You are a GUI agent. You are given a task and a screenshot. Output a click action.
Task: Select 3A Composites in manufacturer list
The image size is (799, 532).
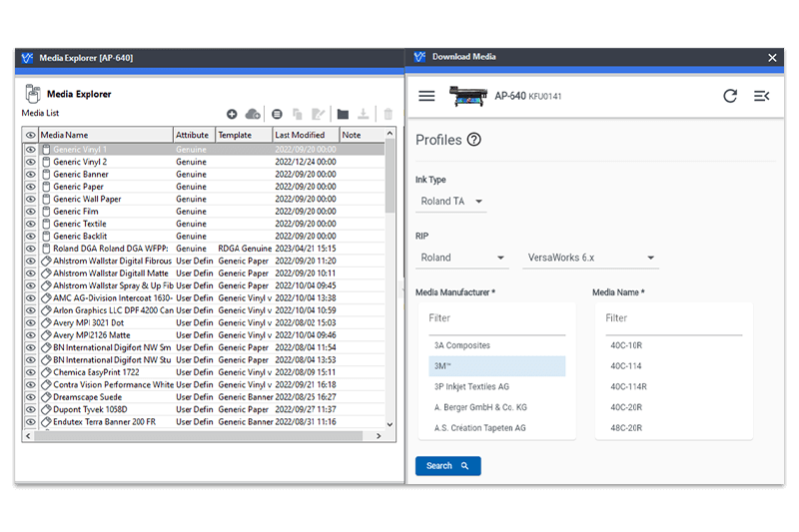[462, 345]
